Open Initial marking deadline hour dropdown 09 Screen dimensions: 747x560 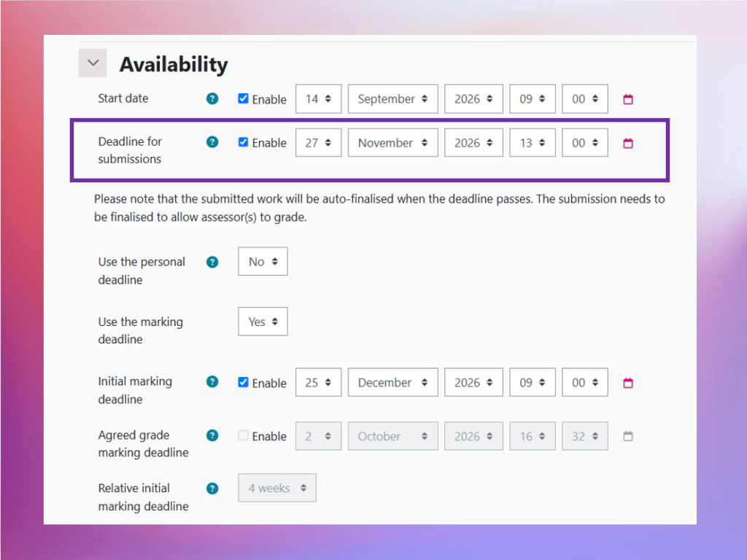pos(532,382)
